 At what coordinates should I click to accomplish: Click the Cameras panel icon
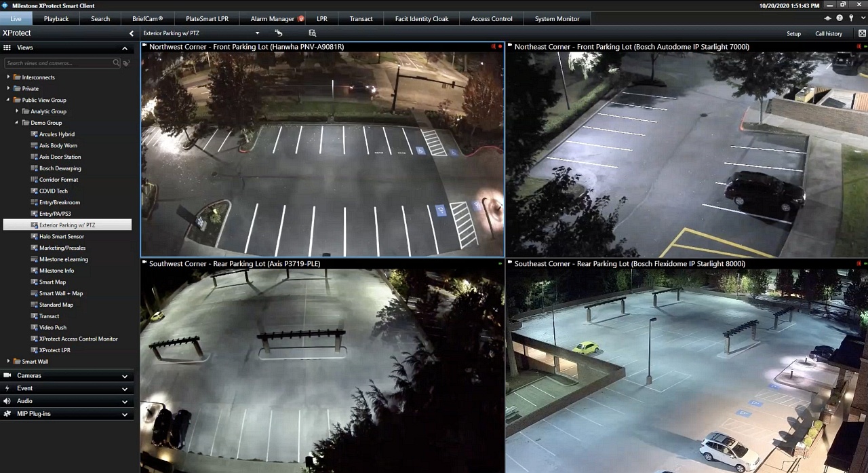pos(7,375)
